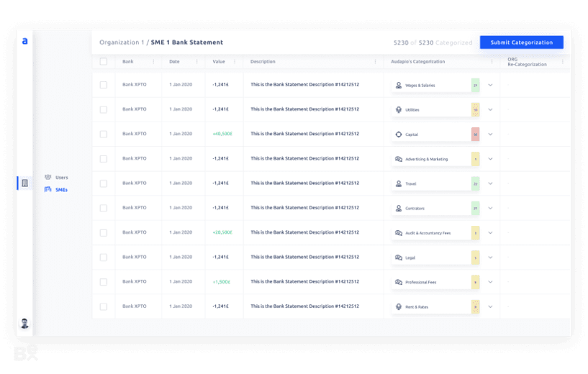Screen dimensions: 588x374
Task: Open Audapio's Categorization column options dots
Action: point(492,61)
